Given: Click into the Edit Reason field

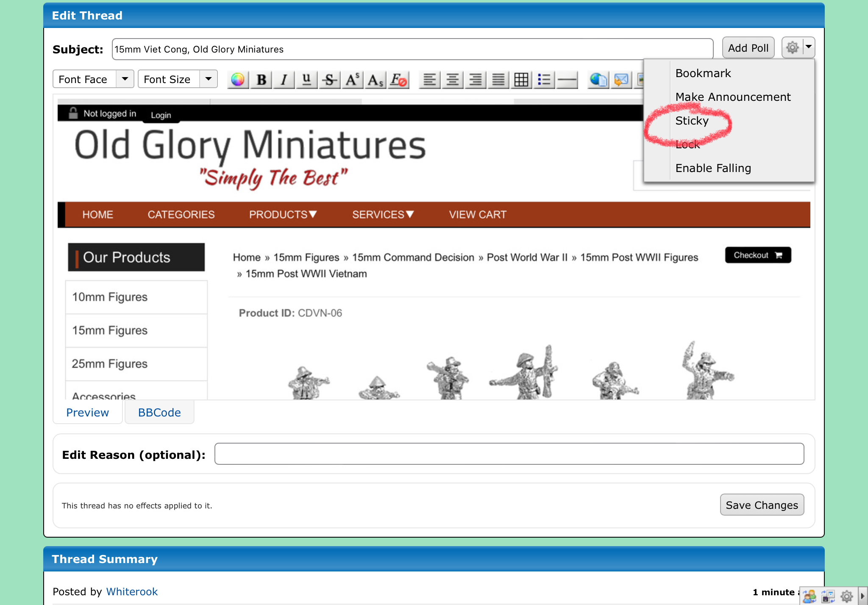Looking at the screenshot, I should 509,454.
